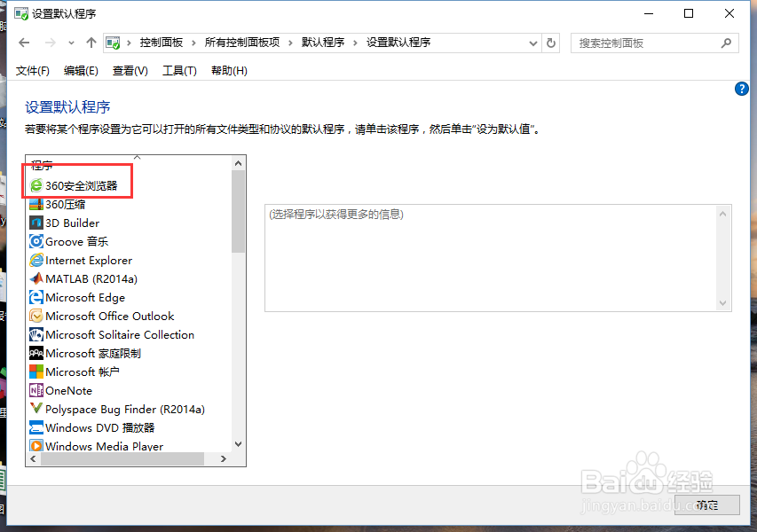Open the 帮助(H) menu
Screen dimensions: 757x532
[229, 71]
